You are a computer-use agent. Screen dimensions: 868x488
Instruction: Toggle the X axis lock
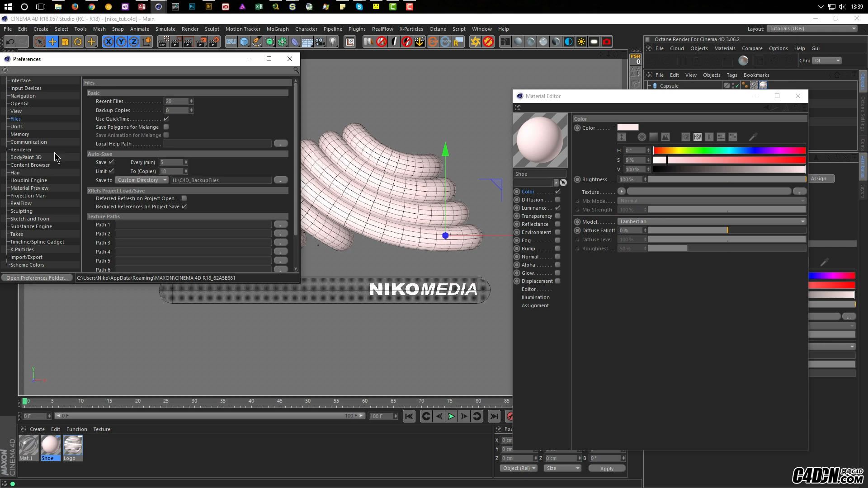coord(108,42)
